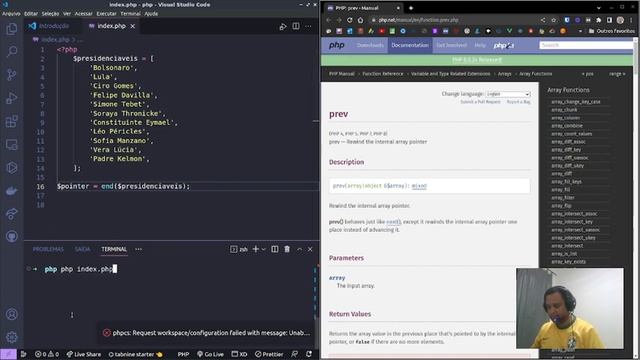This screenshot has height=360, width=640.
Task: Reload the php.net page in browser
Action: coord(350,20)
